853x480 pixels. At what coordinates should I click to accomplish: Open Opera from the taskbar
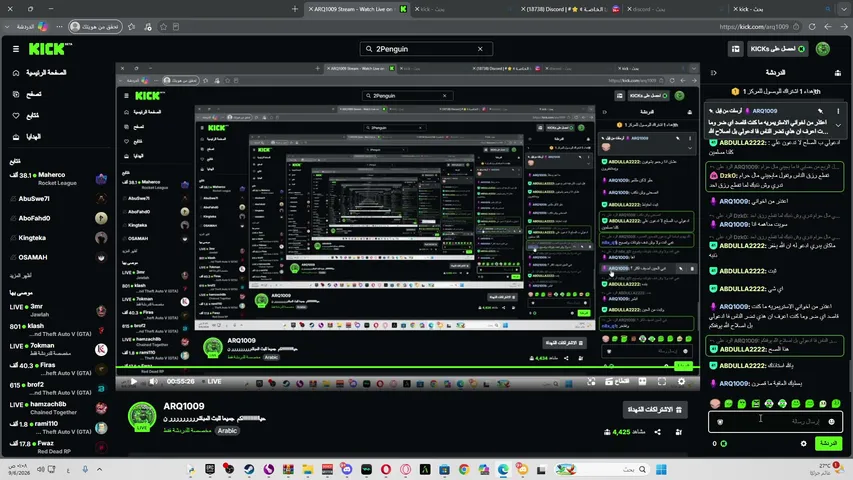(x=386, y=469)
